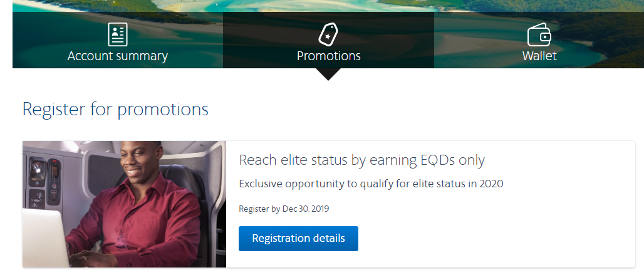Click the "Exclusive opportunity to qualify" description text

point(371,184)
